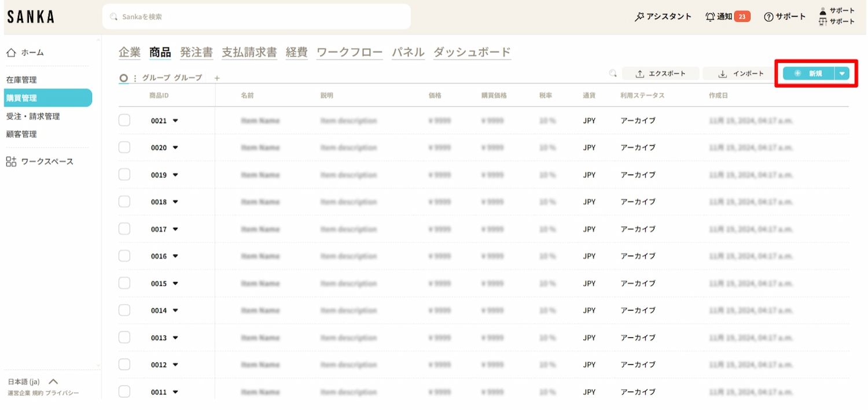Viewport: 868px width, 410px height.
Task: Check the row checkbox for item 0014
Action: [124, 311]
